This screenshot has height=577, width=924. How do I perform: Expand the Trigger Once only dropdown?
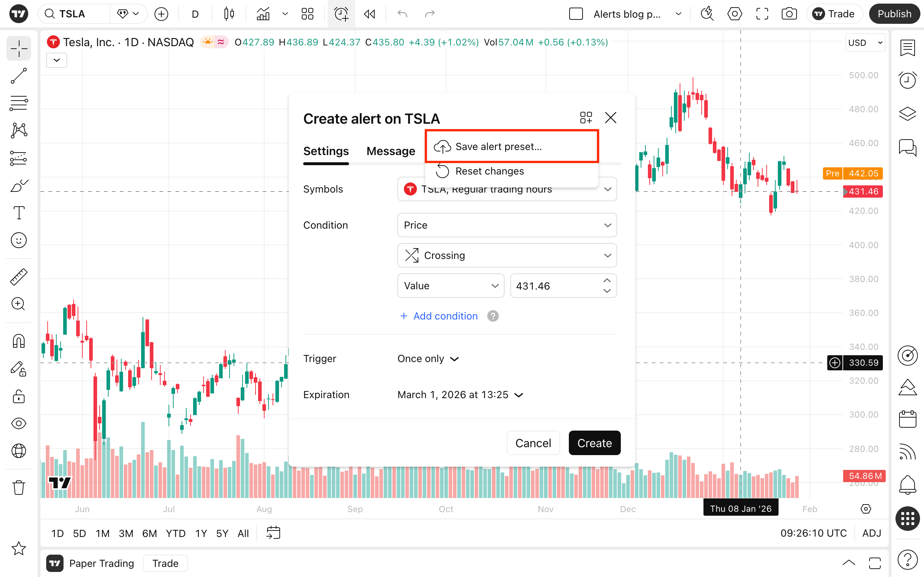pyautogui.click(x=428, y=359)
